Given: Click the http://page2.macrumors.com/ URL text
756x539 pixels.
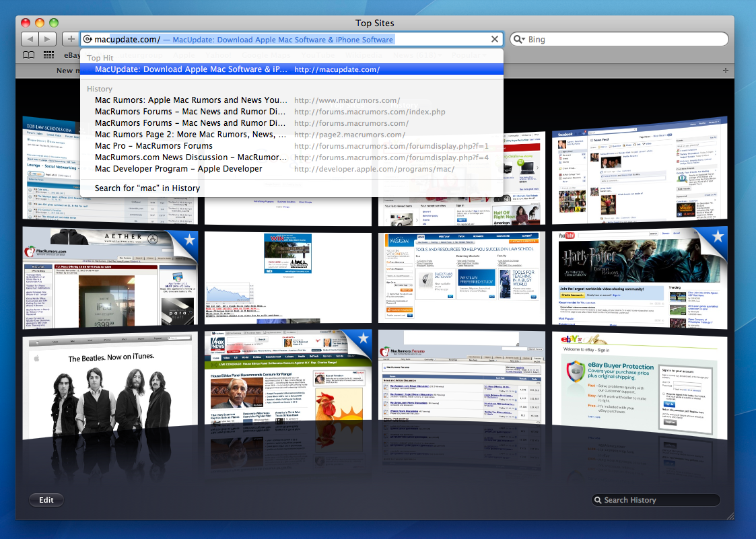Looking at the screenshot, I should coord(349,135).
